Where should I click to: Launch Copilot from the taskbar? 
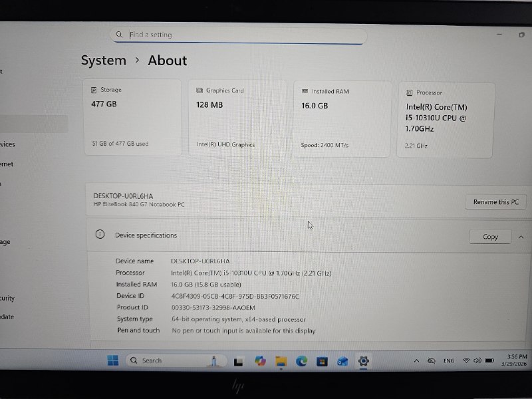(259, 361)
